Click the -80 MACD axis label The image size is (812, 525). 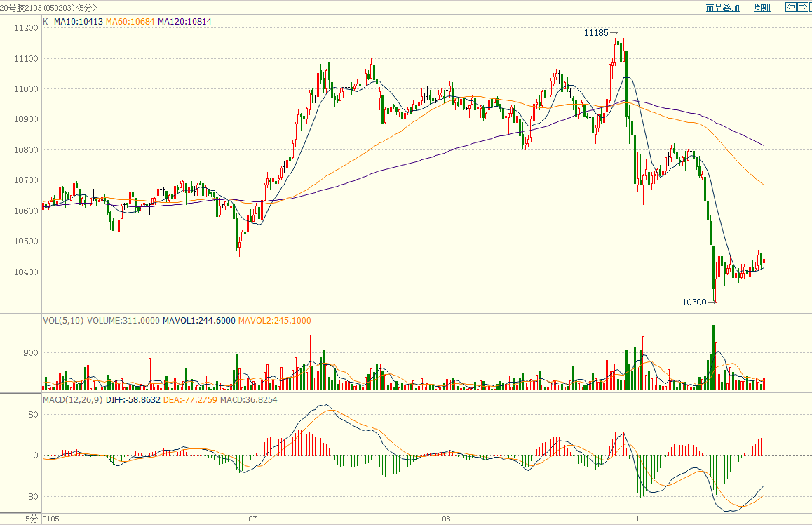coord(31,496)
